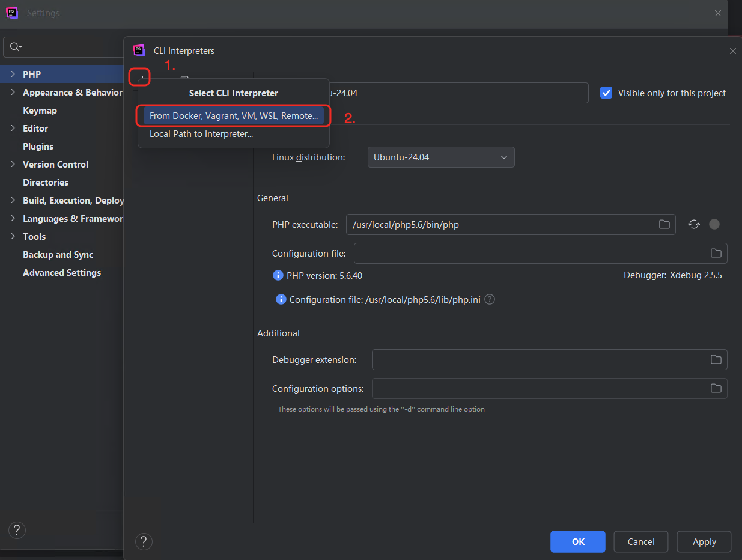The image size is (742, 560).
Task: Open the Linux distribution dropdown
Action: [x=441, y=157]
